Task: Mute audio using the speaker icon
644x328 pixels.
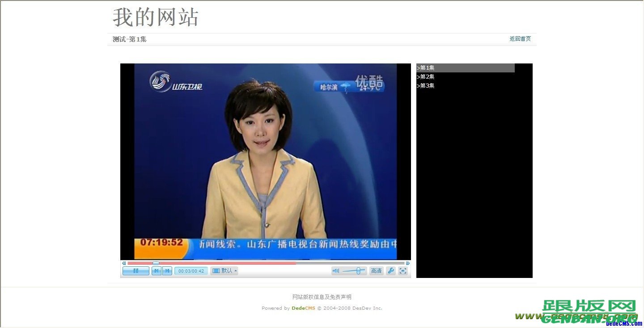Action: (336, 270)
